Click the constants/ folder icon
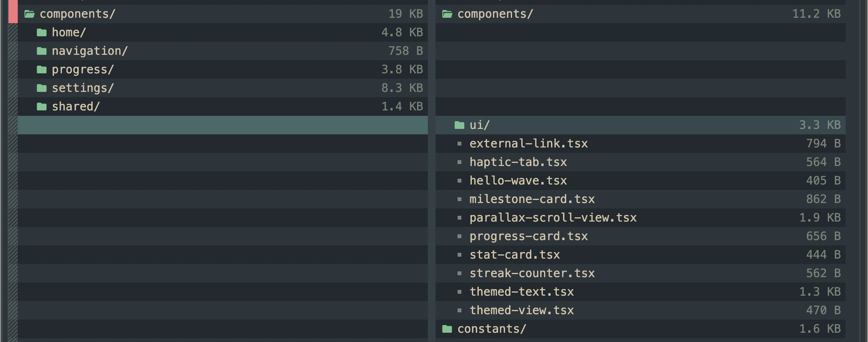Viewport: 868px width, 342px height. [x=447, y=329]
